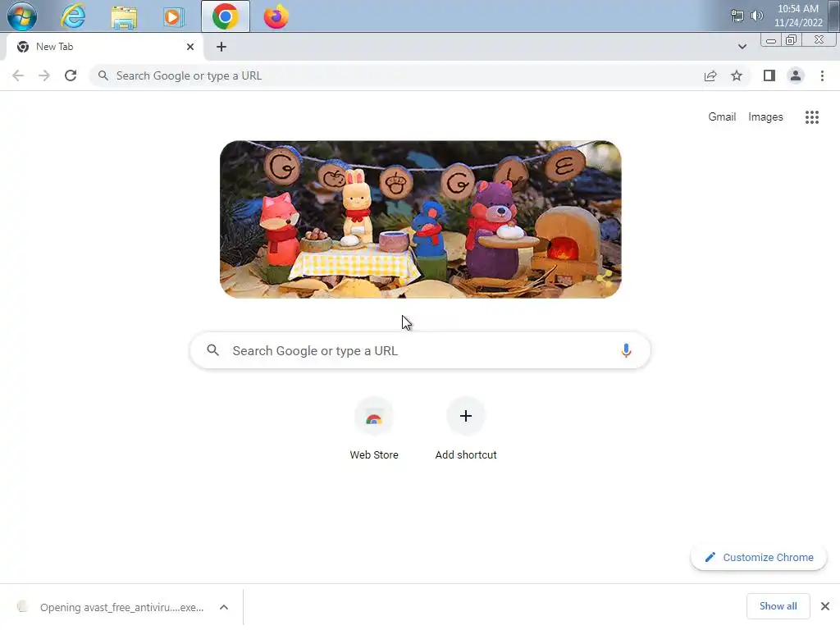Start voice search with microphone icon
This screenshot has width=840, height=630.
626,350
